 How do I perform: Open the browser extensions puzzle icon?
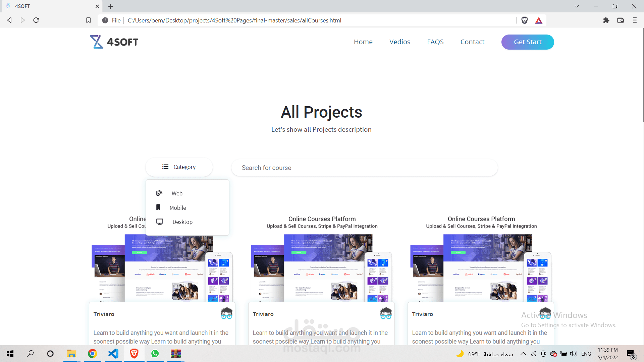[x=606, y=20]
